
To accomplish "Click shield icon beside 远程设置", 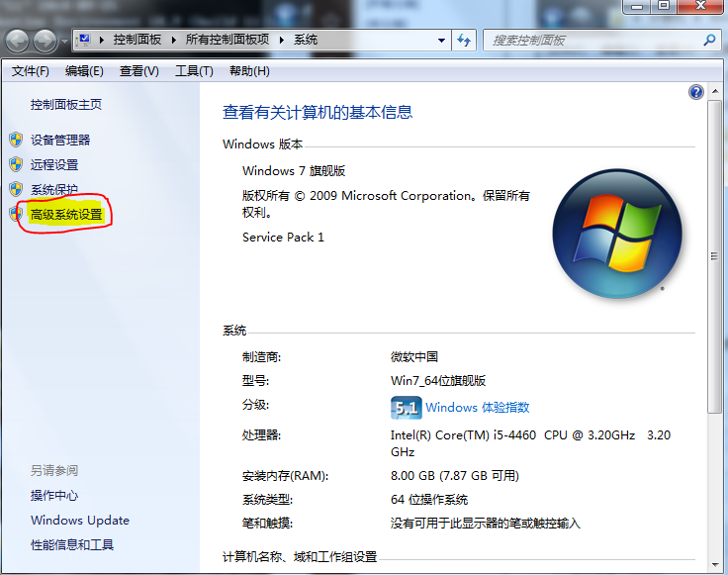I will [16, 164].
